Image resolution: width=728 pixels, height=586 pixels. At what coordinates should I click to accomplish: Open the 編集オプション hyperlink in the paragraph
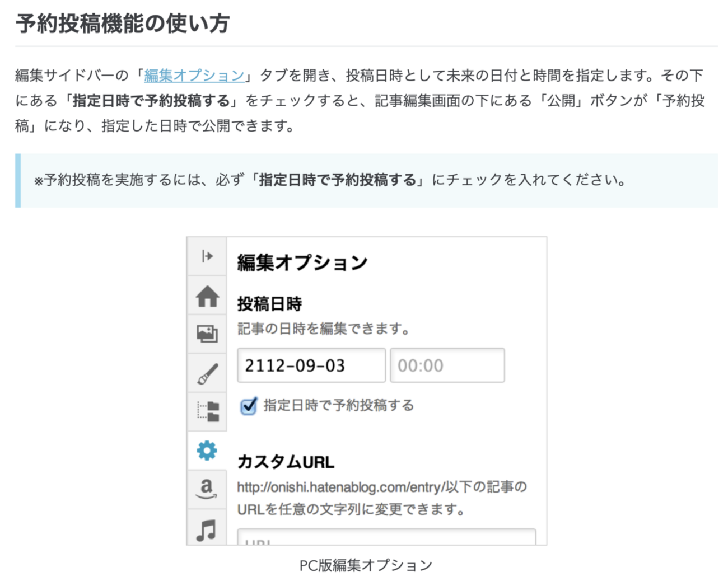[x=194, y=76]
